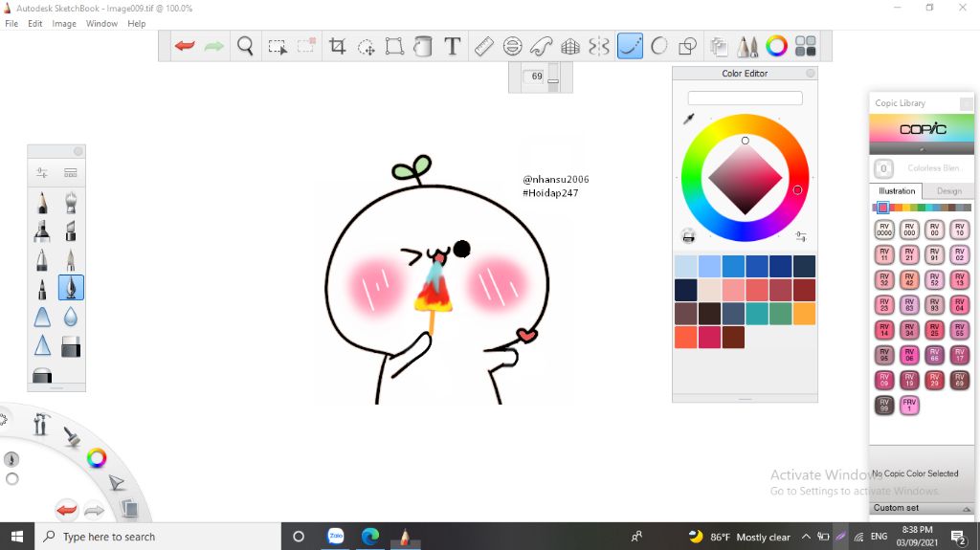Click the lagoon tools icon
This screenshot has width=980, height=550.
click(x=40, y=425)
